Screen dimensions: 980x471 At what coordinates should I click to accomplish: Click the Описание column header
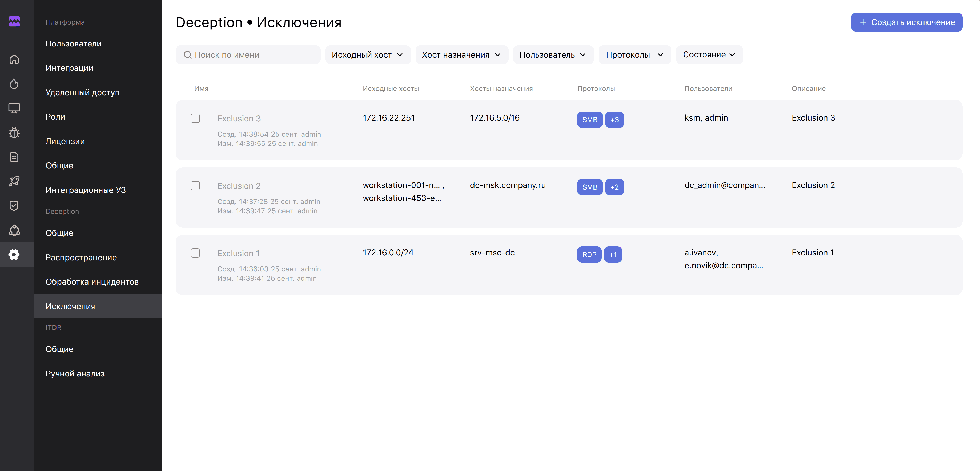pos(808,89)
